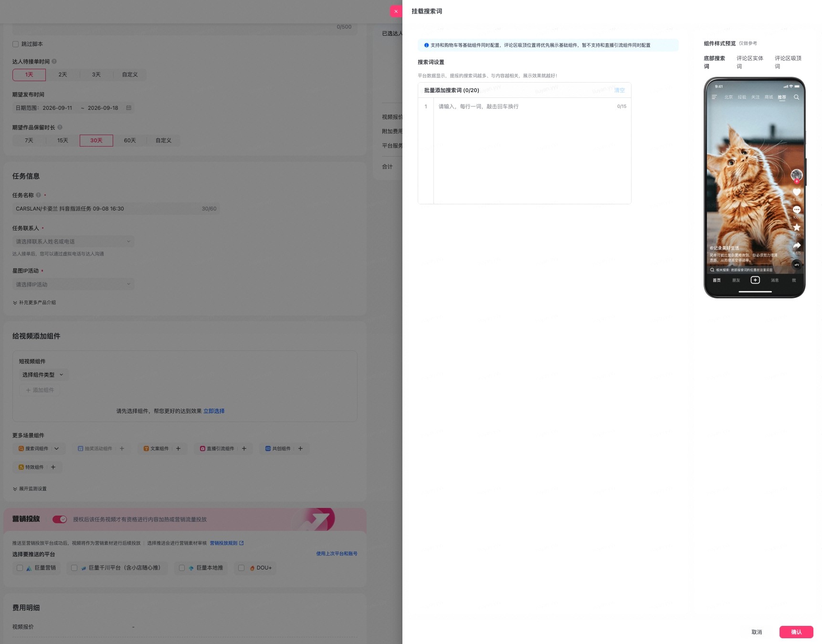Screen dimensions: 822x644
Task: Click the 取消 cancel button
Action: pos(757,632)
